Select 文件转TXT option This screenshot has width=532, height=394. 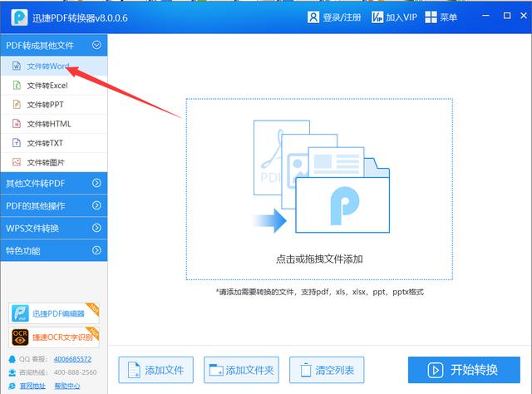(x=54, y=143)
